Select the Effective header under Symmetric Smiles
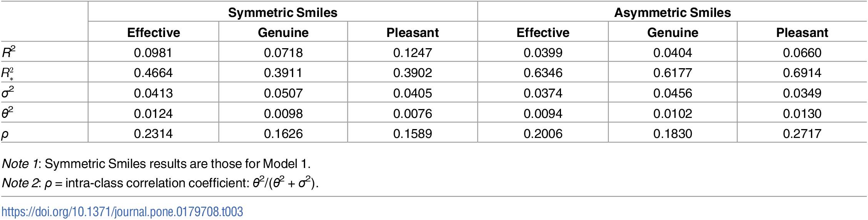The width and height of the screenshot is (868, 220). [154, 33]
